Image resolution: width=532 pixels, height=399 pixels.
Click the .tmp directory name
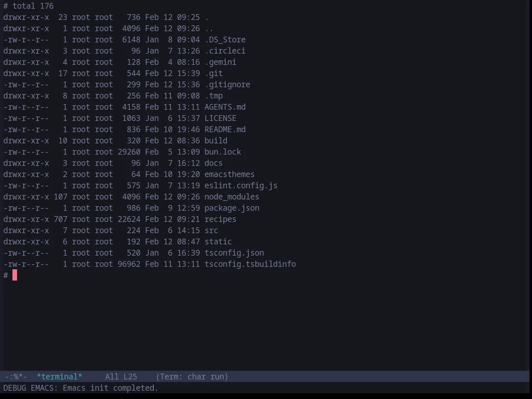(214, 96)
